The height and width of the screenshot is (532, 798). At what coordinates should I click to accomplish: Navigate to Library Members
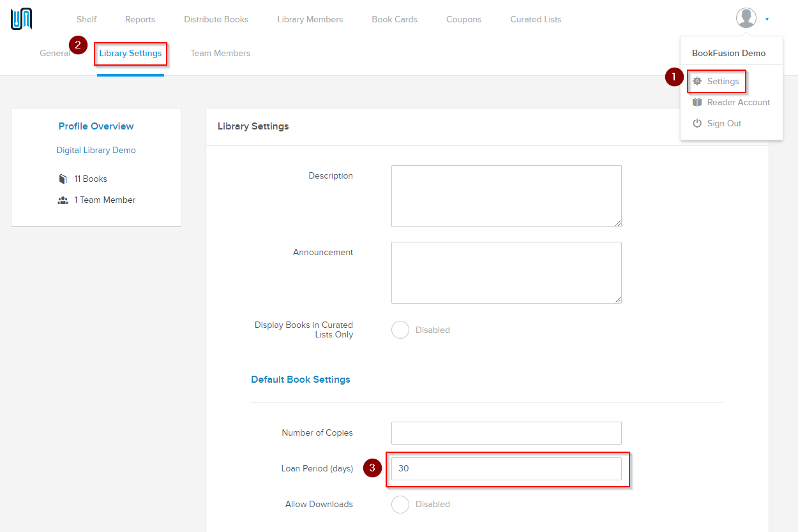[310, 19]
